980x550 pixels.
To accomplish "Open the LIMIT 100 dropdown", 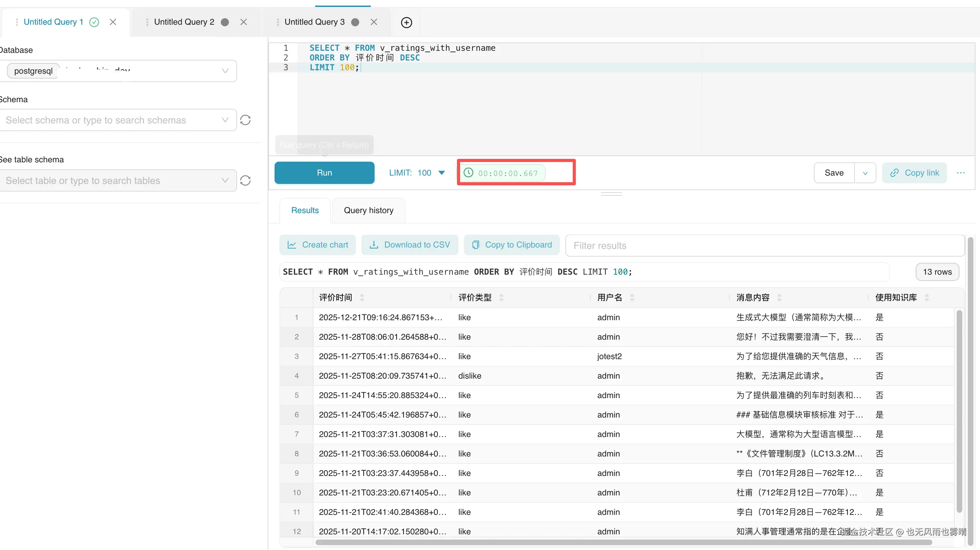I will pos(441,173).
